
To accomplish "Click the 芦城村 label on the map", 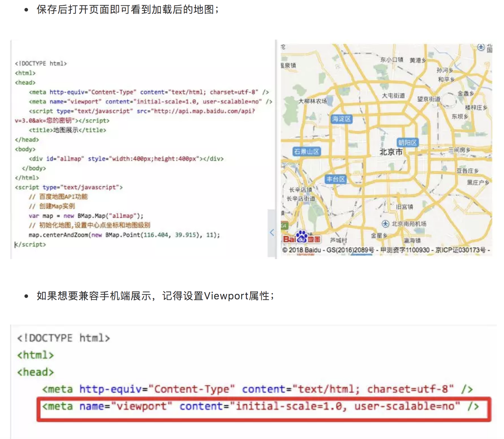I will click(x=339, y=240).
